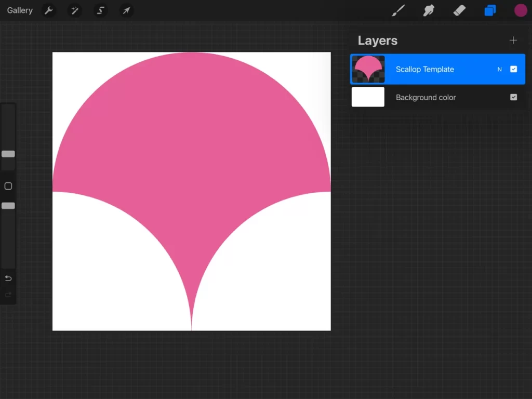Image resolution: width=532 pixels, height=399 pixels.
Task: Click the brush size slider handle
Action: click(x=8, y=154)
